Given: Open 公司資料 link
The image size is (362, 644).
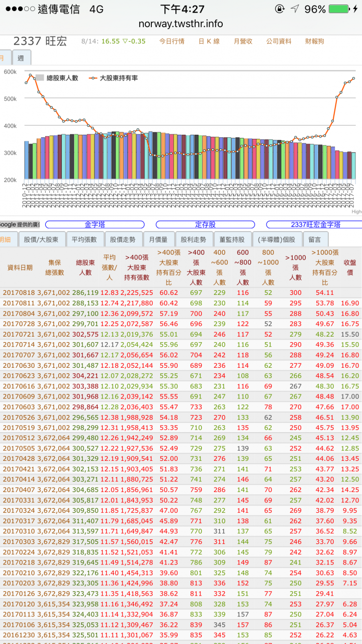Looking at the screenshot, I should click(x=279, y=41).
